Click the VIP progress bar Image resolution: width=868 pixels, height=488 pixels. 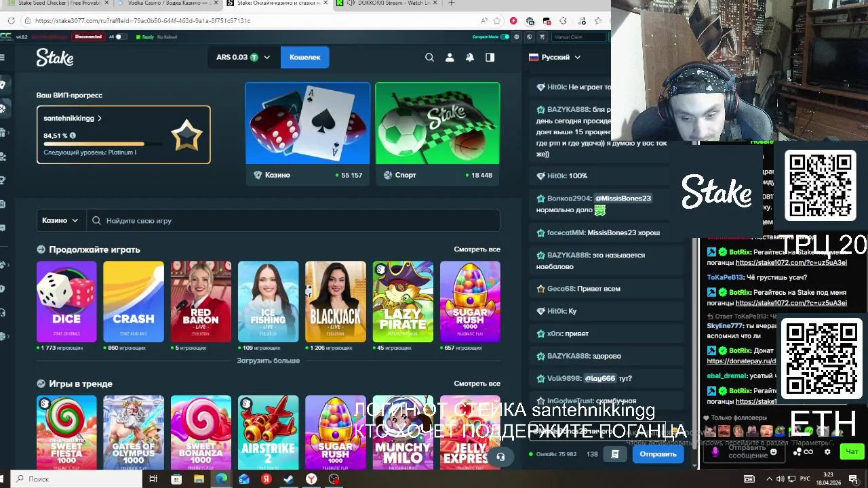(103, 144)
